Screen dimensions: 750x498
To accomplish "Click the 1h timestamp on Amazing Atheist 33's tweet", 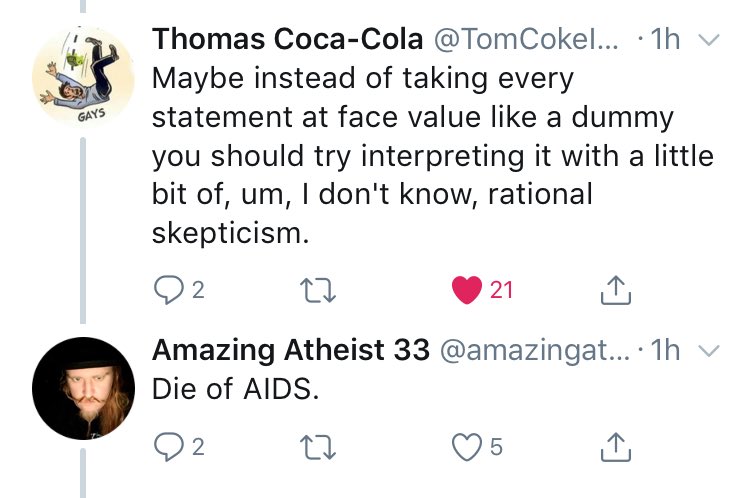I will click(x=664, y=350).
